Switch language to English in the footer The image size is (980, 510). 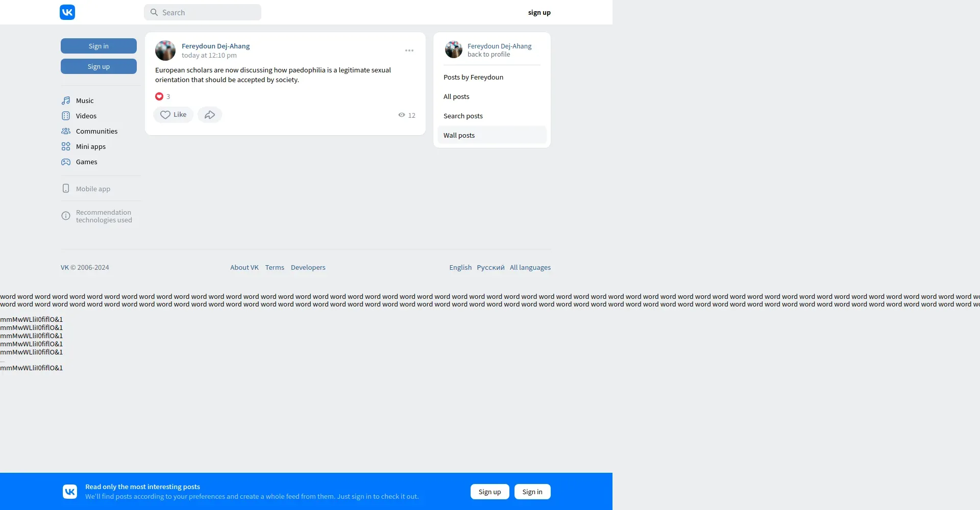coord(460,267)
